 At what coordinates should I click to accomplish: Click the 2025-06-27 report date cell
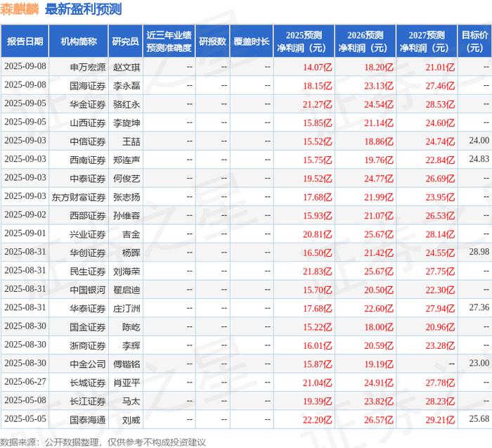tap(25, 382)
